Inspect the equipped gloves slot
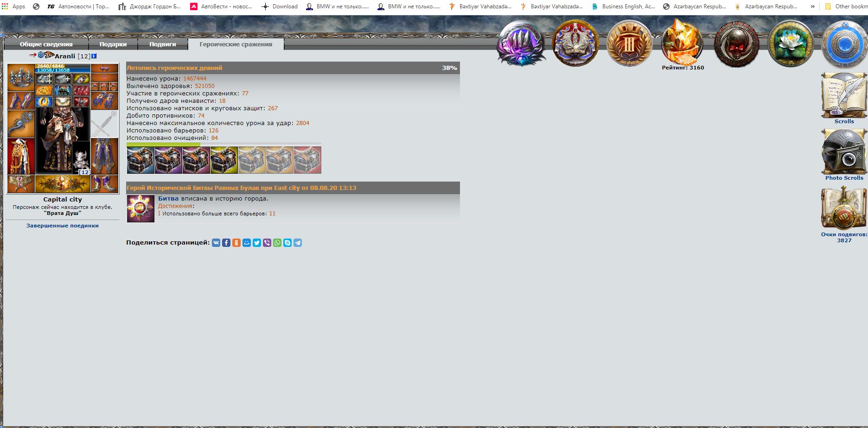868x428 pixels. [x=104, y=101]
